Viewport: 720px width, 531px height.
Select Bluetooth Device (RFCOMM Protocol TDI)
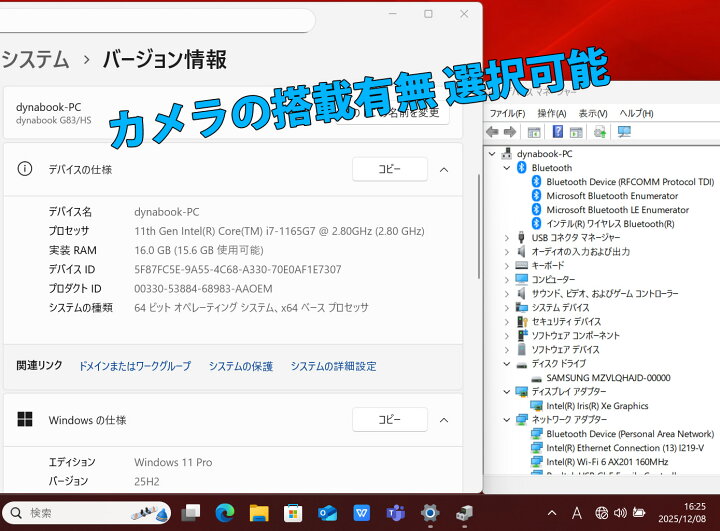coord(630,182)
